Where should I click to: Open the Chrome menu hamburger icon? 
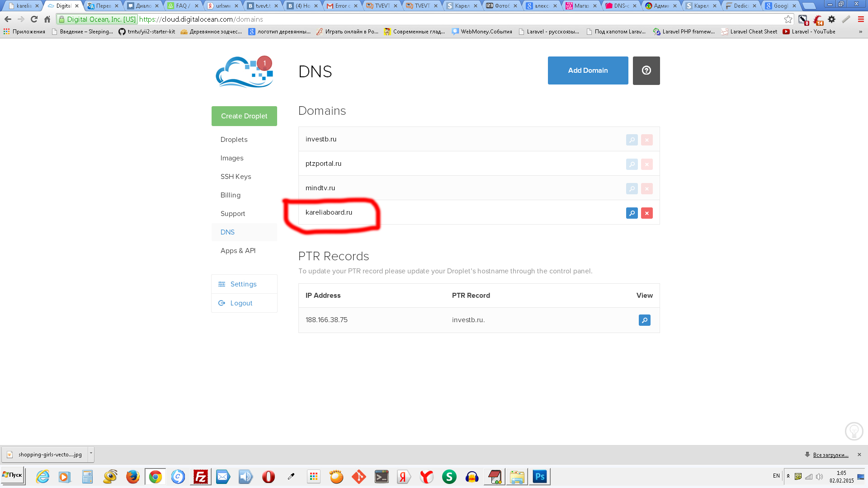[861, 19]
